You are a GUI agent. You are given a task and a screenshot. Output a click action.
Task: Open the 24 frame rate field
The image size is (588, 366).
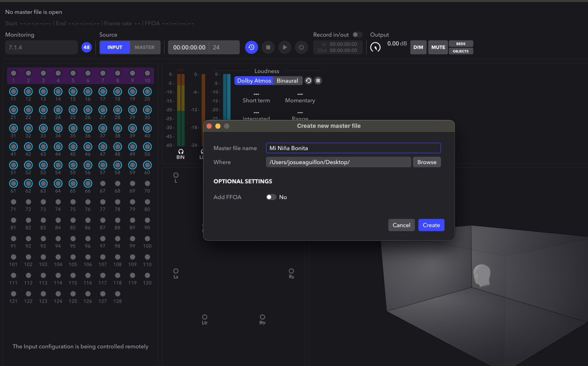(224, 47)
